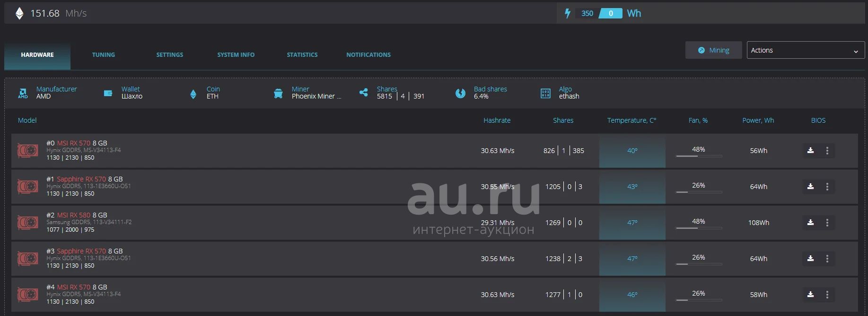The height and width of the screenshot is (316, 868).
Task: Click the 108Wh power value
Action: point(759,223)
